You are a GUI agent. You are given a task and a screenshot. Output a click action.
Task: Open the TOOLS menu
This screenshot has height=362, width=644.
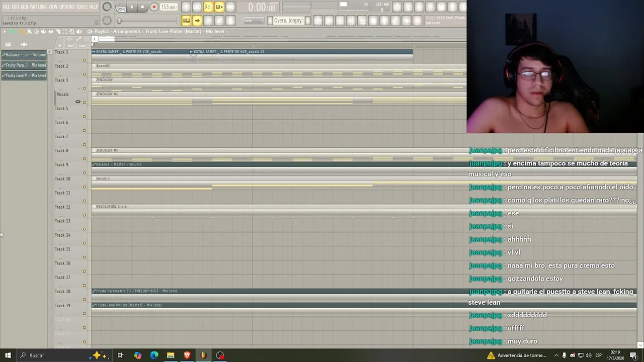82,7
